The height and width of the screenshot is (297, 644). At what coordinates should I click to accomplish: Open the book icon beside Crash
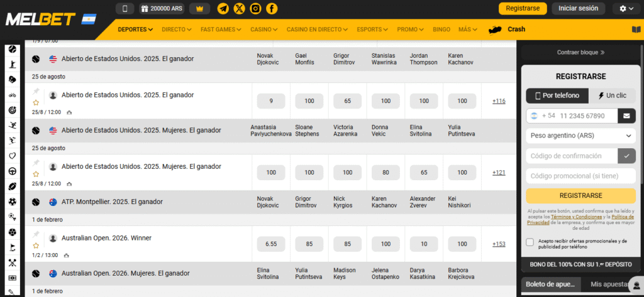click(x=636, y=30)
